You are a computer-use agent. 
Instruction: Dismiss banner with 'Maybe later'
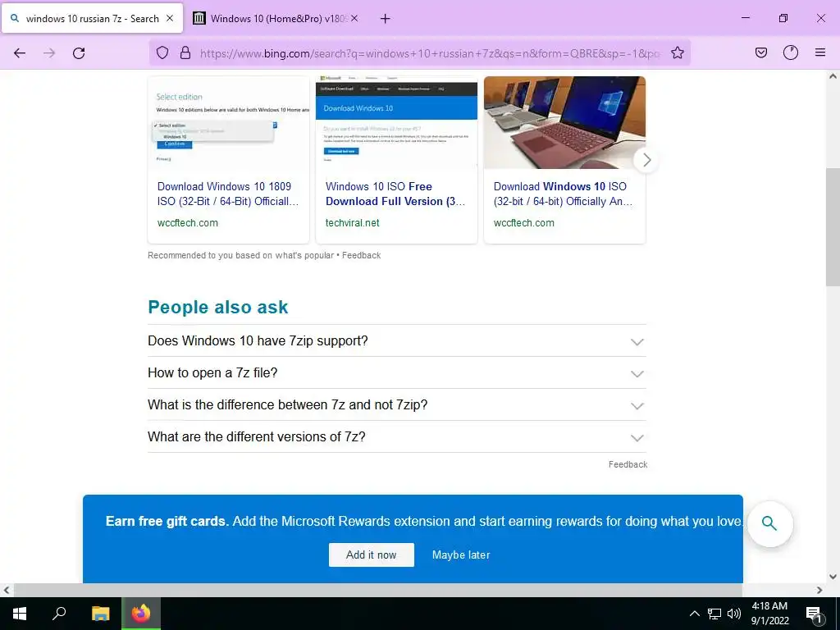(x=461, y=555)
